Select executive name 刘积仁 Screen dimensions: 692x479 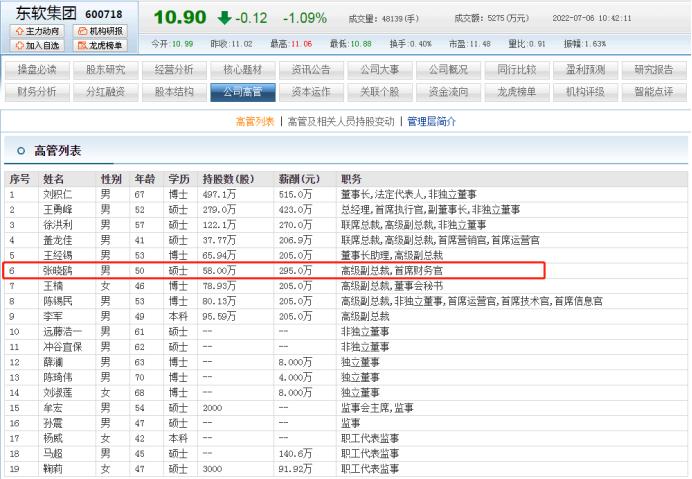[58, 194]
